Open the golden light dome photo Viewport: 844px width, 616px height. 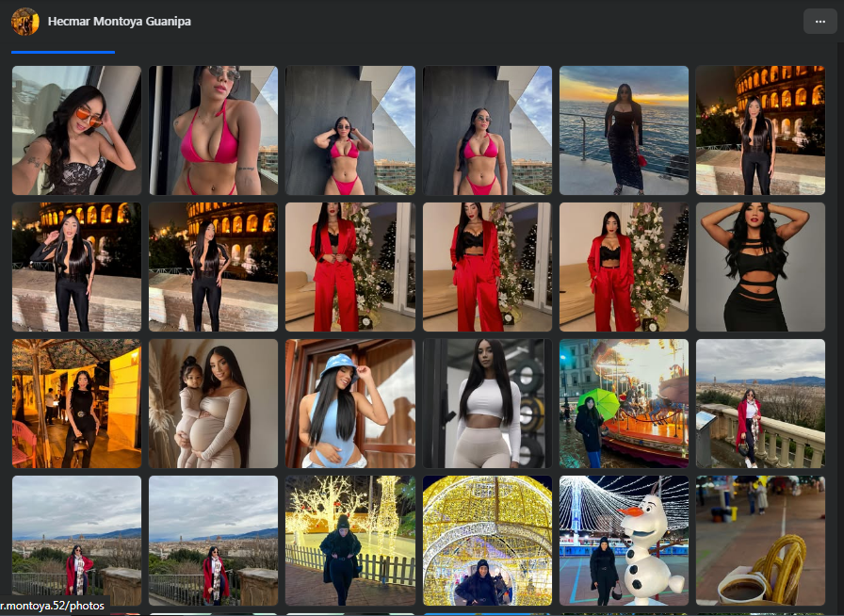(x=487, y=540)
